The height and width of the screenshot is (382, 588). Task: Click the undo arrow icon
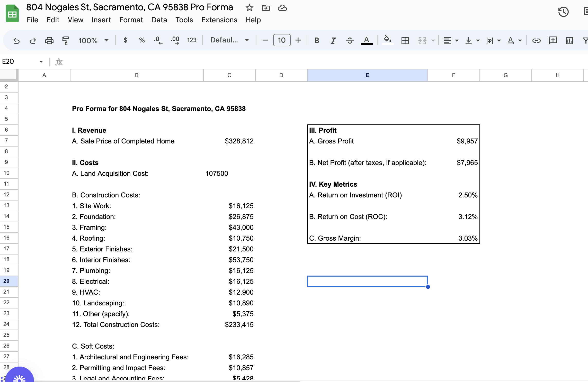(x=16, y=40)
